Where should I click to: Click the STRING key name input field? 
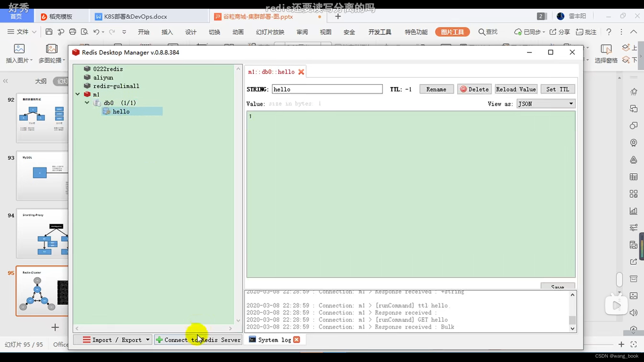pyautogui.click(x=327, y=89)
